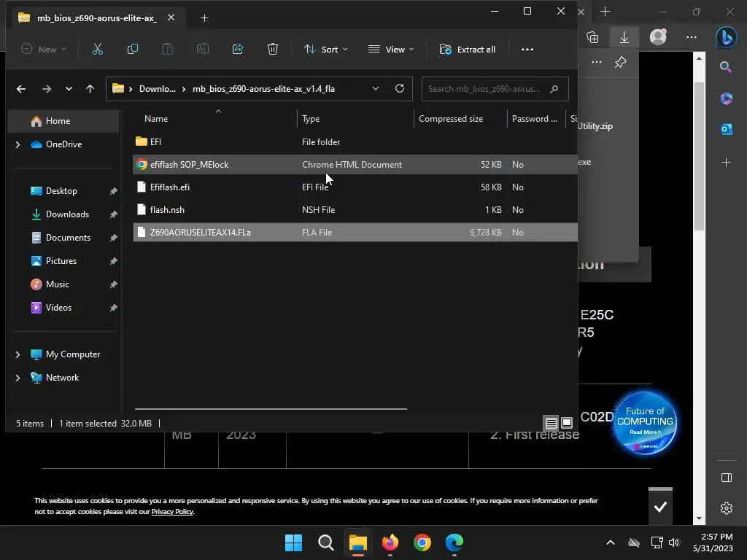Open Documents in quick access
This screenshot has width=747, height=560.
[x=68, y=238]
